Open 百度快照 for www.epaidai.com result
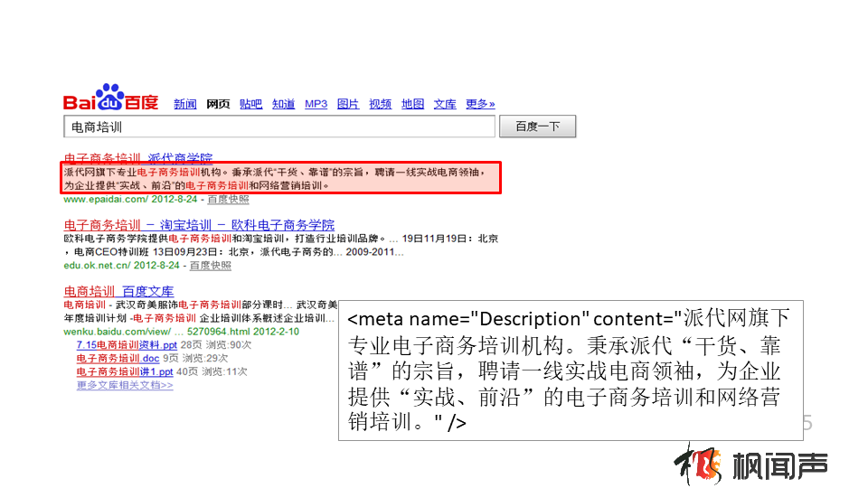Screen dimensions: 868x488 [x=228, y=199]
